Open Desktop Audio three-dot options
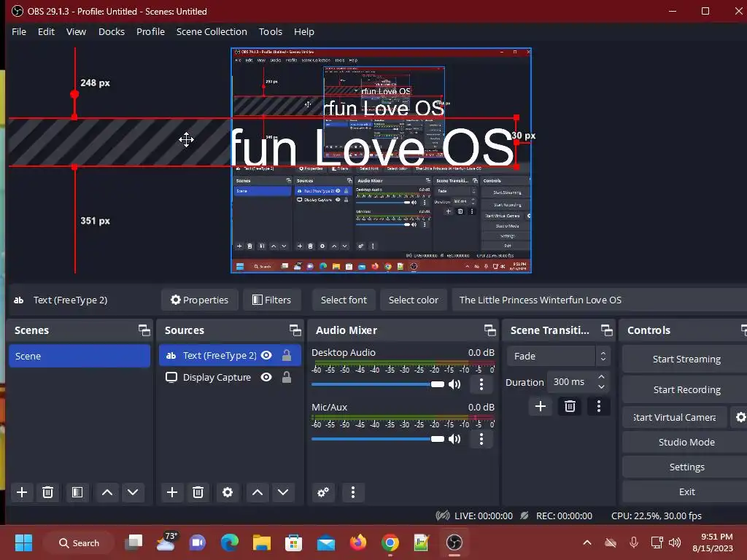 click(481, 384)
